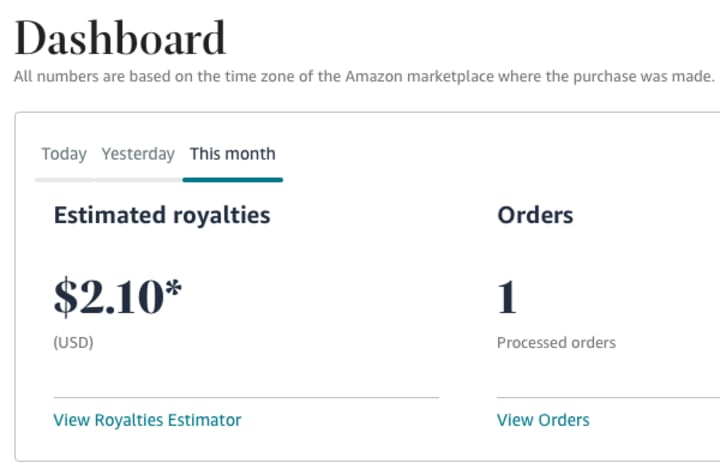
Task: Click the orders count number 1
Action: coord(507,297)
